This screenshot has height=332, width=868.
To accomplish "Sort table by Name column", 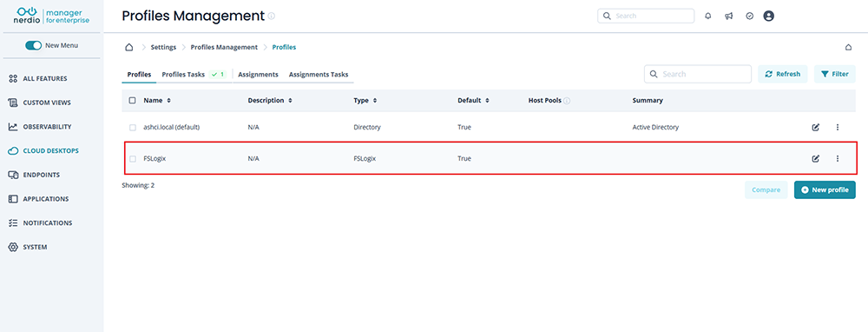I will (x=157, y=101).
